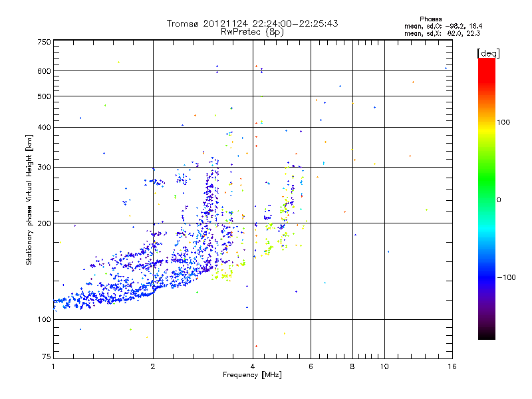Click the y-axis tick label '75'
This screenshot has width=532, height=399.
point(47,356)
